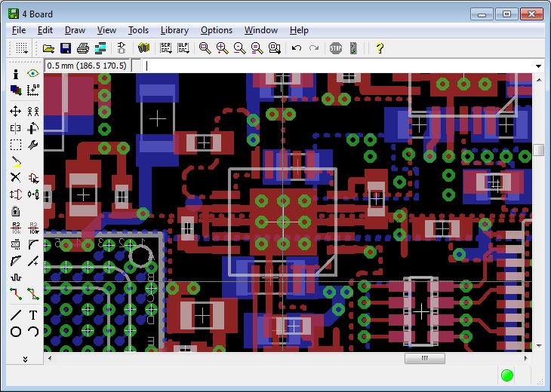This screenshot has height=392, width=551.
Task: Click the red STOP command icon
Action: pos(336,47)
